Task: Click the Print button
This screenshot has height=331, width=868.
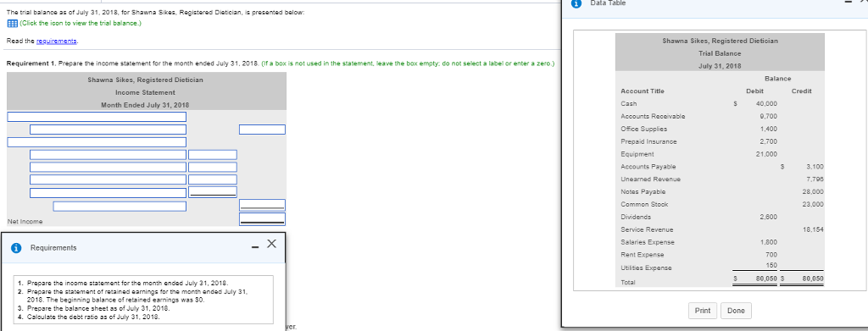Action: pos(703,311)
